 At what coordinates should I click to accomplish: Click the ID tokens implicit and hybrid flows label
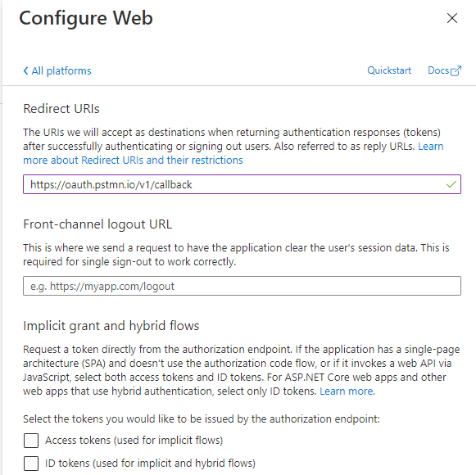(150, 464)
